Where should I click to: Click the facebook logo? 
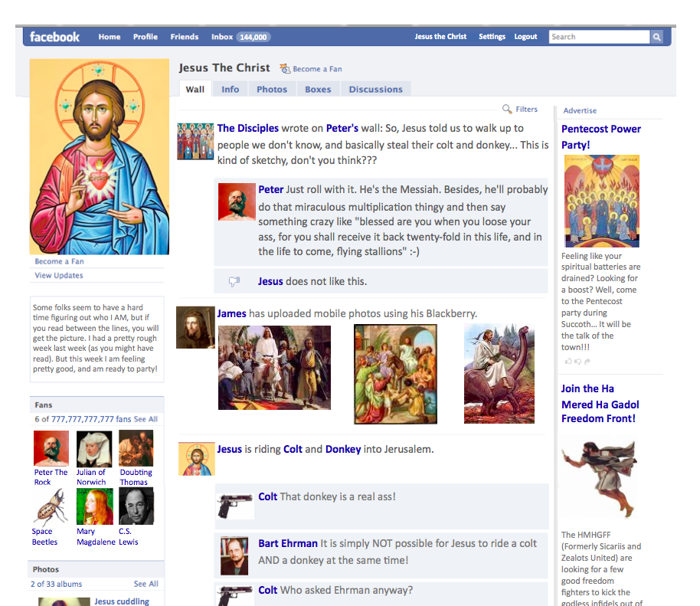coord(54,37)
